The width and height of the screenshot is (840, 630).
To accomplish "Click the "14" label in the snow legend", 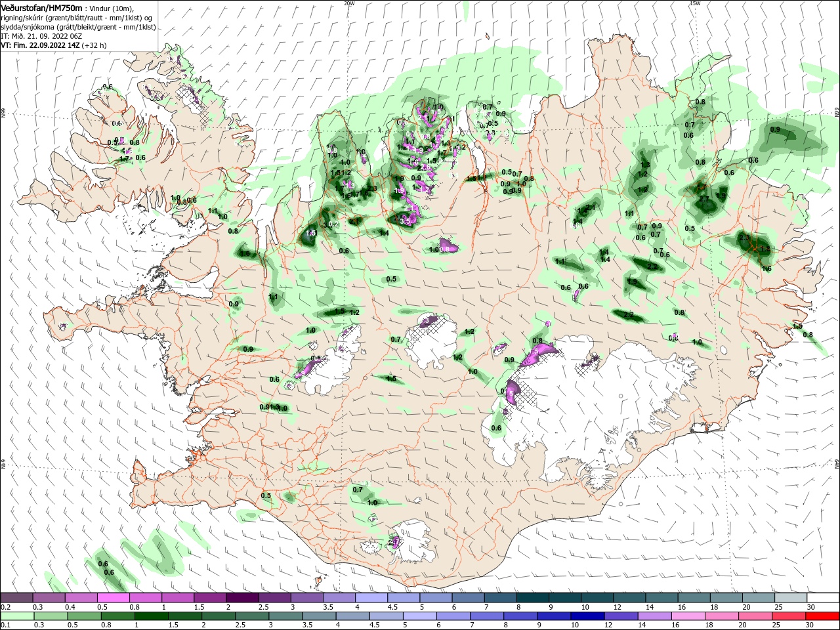I will (x=650, y=607).
